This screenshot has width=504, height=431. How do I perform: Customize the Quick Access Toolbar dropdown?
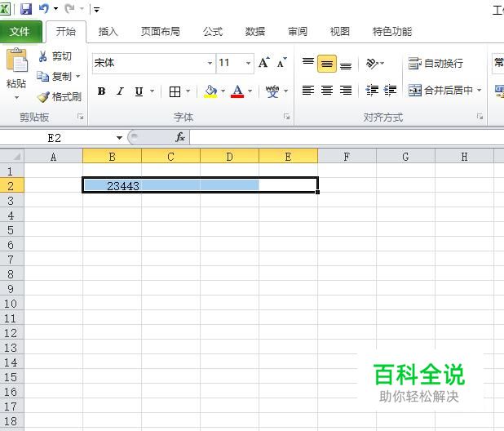click(96, 9)
